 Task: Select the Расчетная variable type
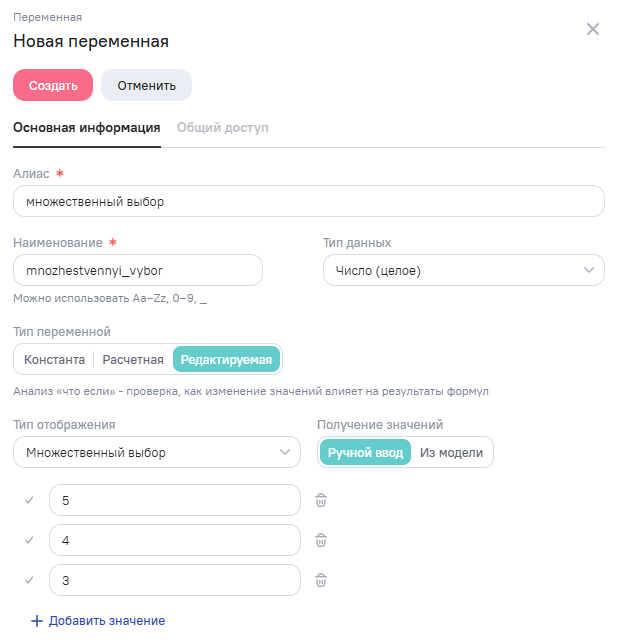click(133, 359)
